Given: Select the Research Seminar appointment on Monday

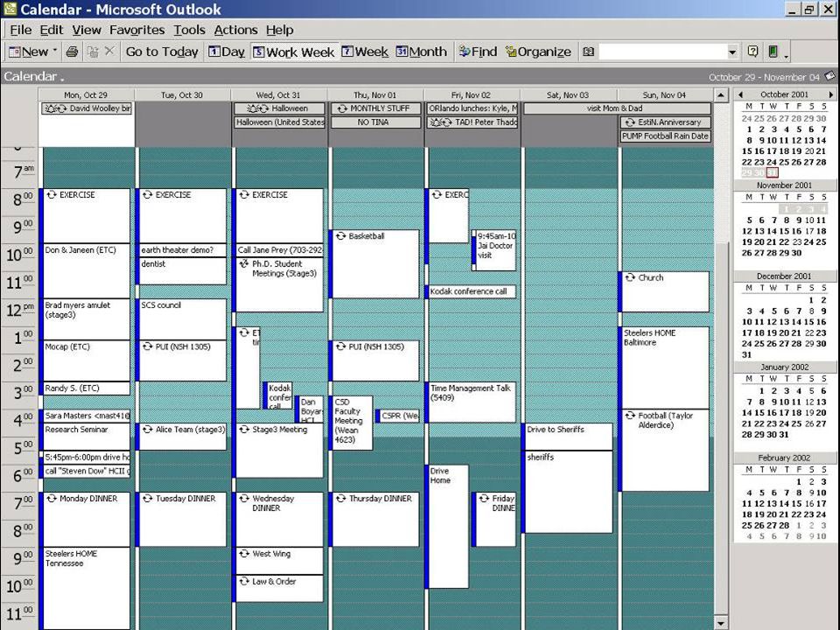Looking at the screenshot, I should point(85,437).
